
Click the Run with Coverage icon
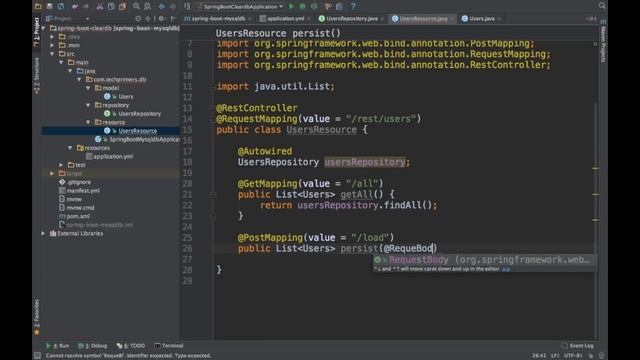click(314, 7)
